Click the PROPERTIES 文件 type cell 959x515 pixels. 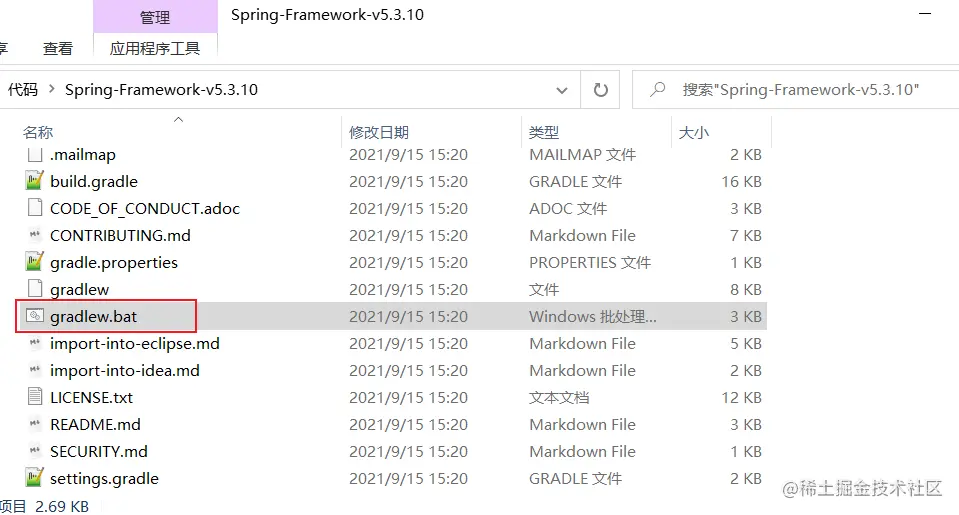pos(590,262)
